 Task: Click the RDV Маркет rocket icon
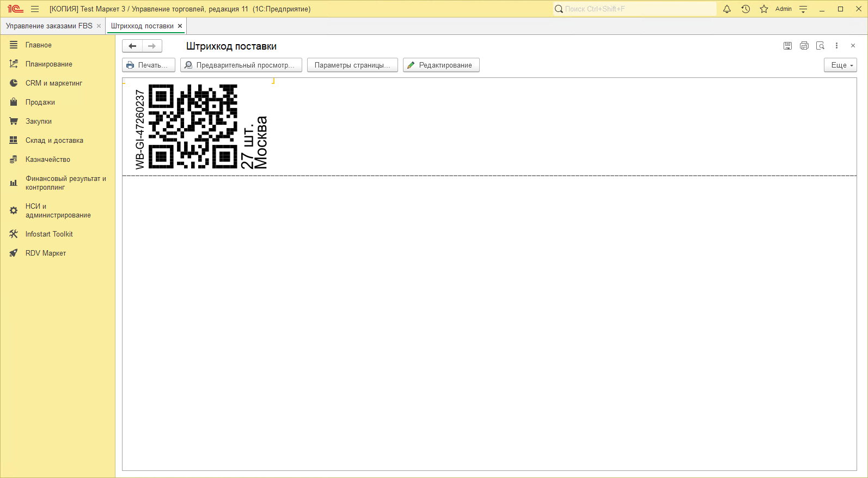click(x=14, y=253)
